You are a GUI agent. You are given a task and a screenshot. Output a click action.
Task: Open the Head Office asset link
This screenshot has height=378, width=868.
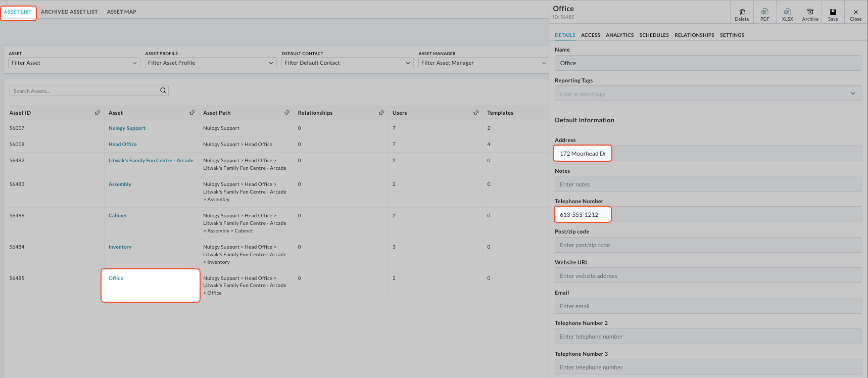tap(123, 145)
